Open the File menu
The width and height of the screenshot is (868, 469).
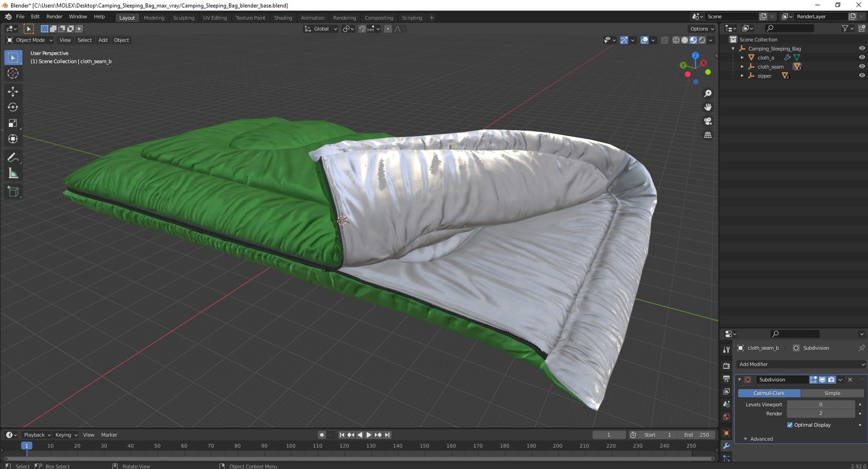tap(20, 17)
